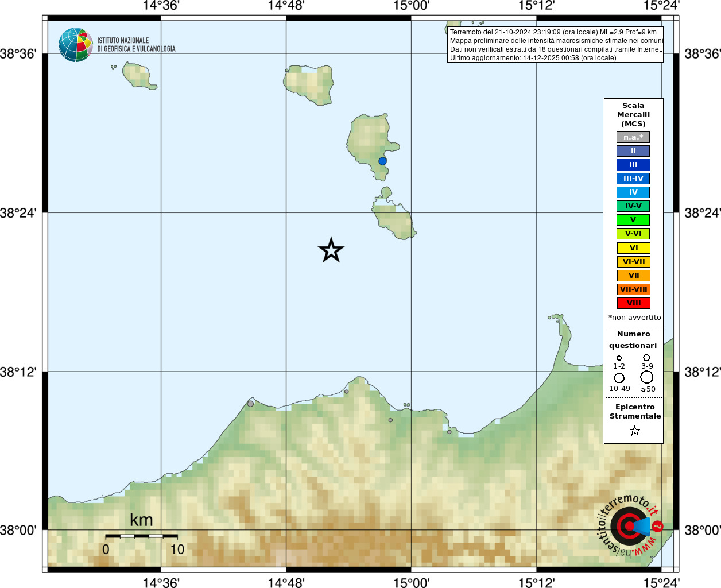This screenshot has height=588, width=721.
Task: Click the 3-9 questionnaires circle symbol
Action: 646,358
